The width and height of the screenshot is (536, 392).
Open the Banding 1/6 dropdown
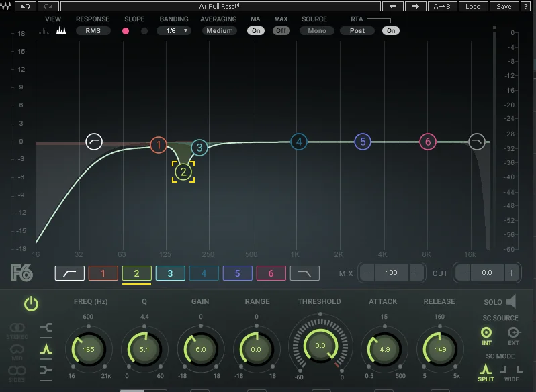tap(174, 31)
